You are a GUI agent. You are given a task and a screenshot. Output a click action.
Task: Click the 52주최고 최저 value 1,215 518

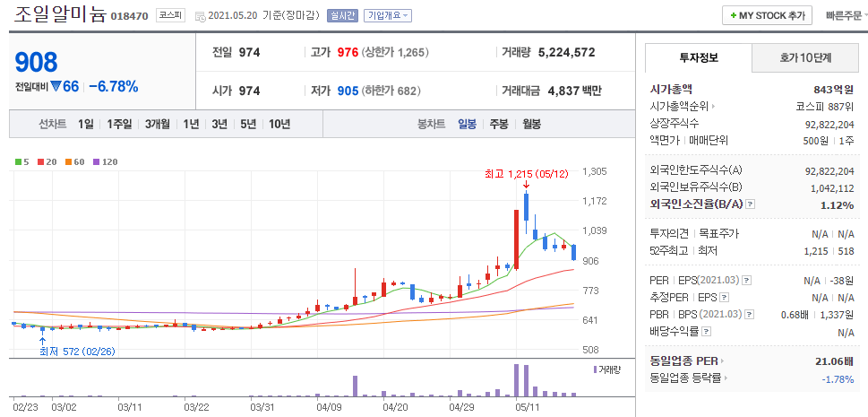pos(829,250)
